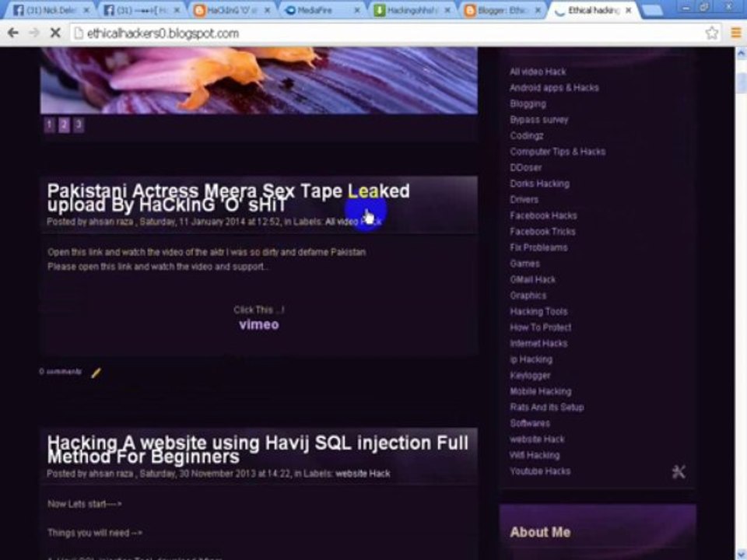The width and height of the screenshot is (747, 560).
Task: Click the page icon in address bar
Action: pyautogui.click(x=79, y=33)
